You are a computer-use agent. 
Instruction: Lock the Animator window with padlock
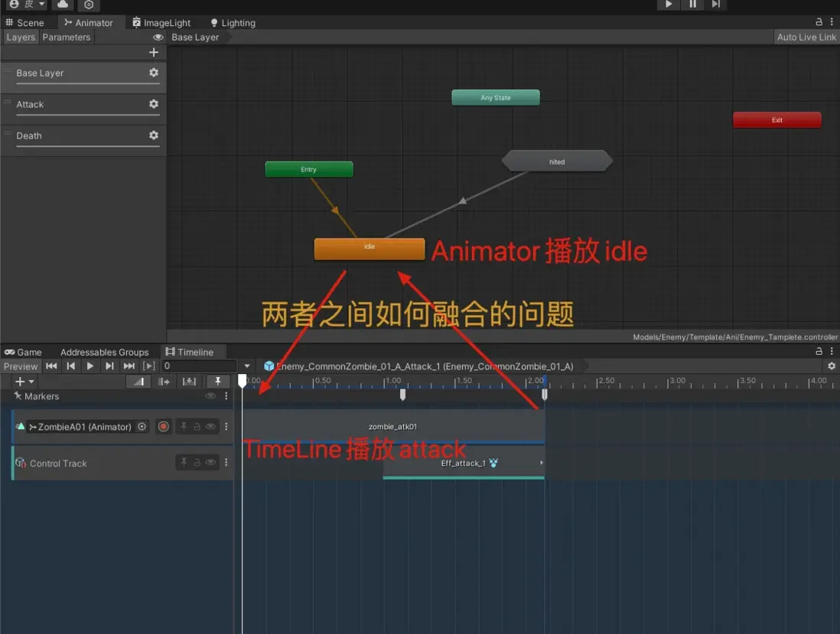(819, 22)
